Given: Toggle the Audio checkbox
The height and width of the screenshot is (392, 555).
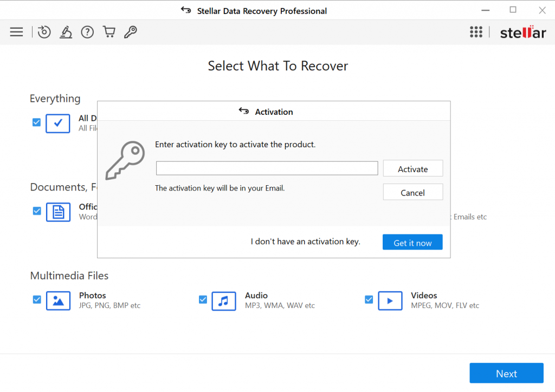Looking at the screenshot, I should pyautogui.click(x=203, y=299).
